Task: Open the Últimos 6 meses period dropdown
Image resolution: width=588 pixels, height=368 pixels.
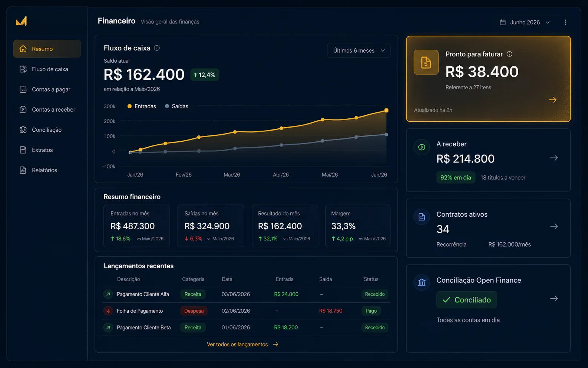Action: [x=359, y=50]
